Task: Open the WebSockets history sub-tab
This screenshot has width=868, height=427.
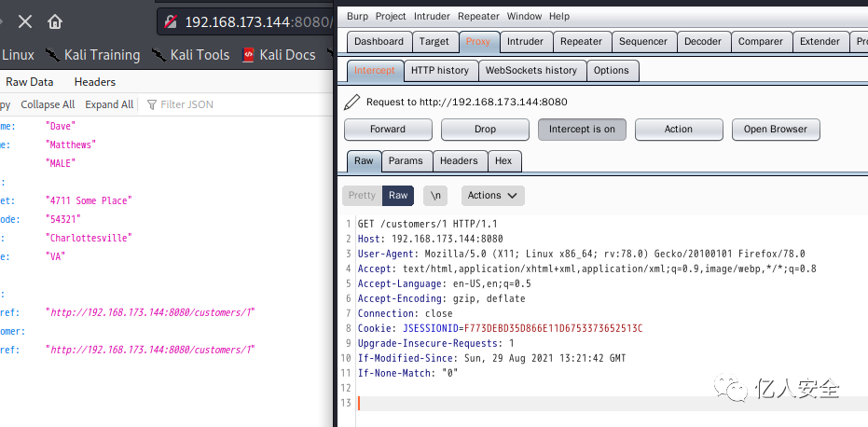Action: point(531,70)
